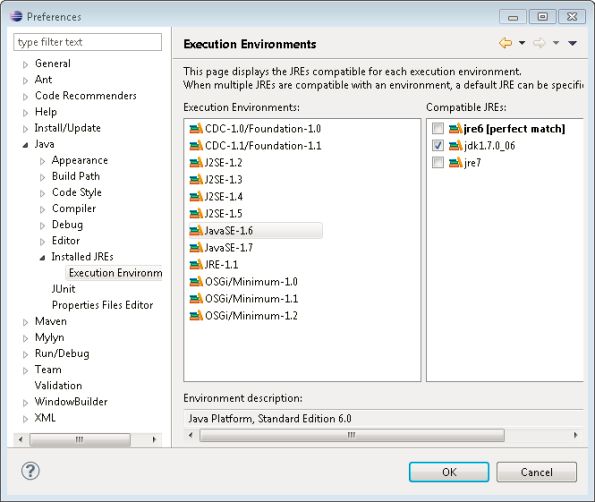This screenshot has width=595, height=502.
Task: Check the jre6 perfect match checkbox
Action: click(438, 129)
